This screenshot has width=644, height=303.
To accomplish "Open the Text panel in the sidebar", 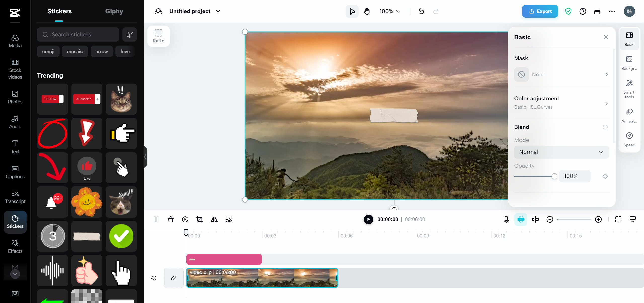I will coord(15,147).
